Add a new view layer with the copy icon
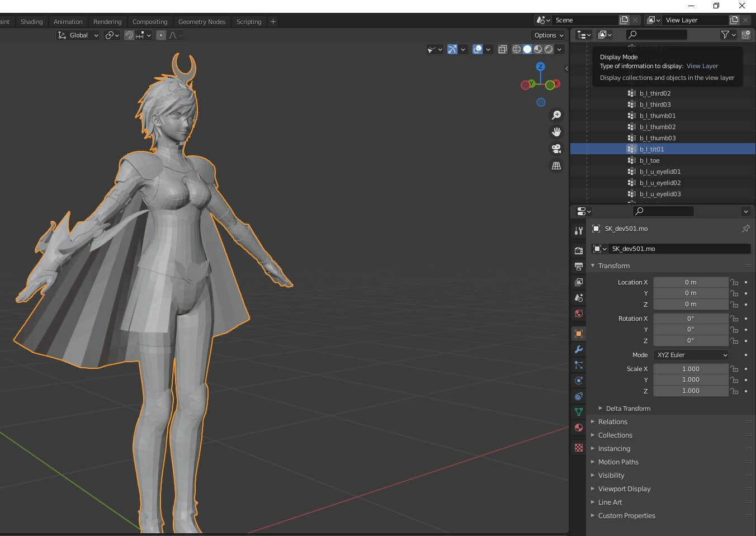756x536 pixels. [734, 20]
